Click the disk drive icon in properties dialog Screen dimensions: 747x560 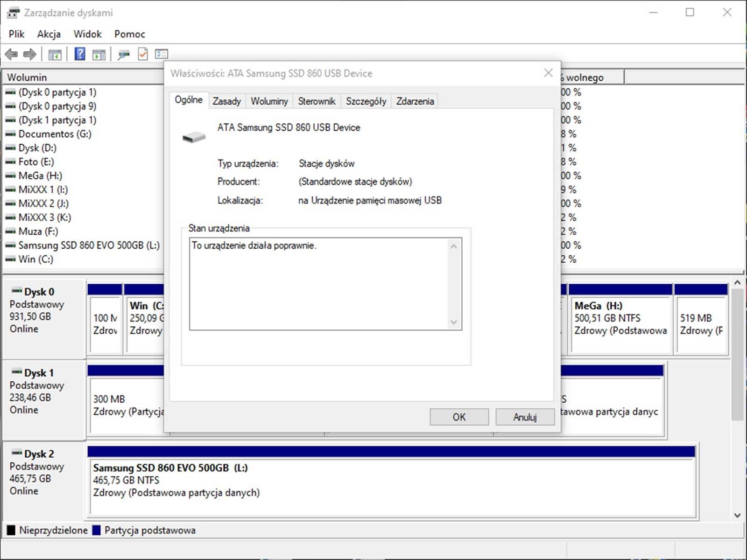(194, 137)
